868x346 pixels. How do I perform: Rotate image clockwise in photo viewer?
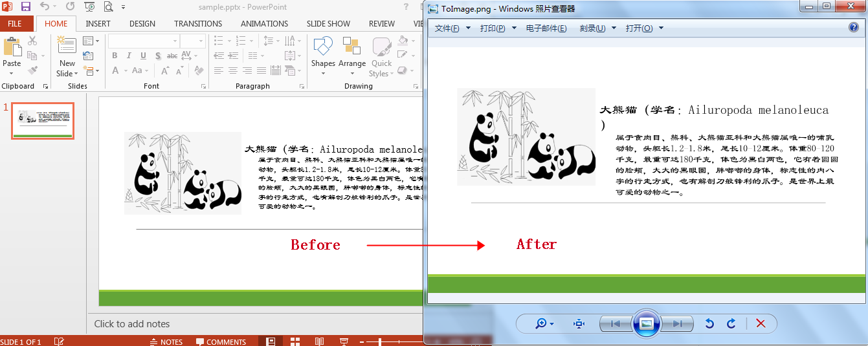point(731,323)
